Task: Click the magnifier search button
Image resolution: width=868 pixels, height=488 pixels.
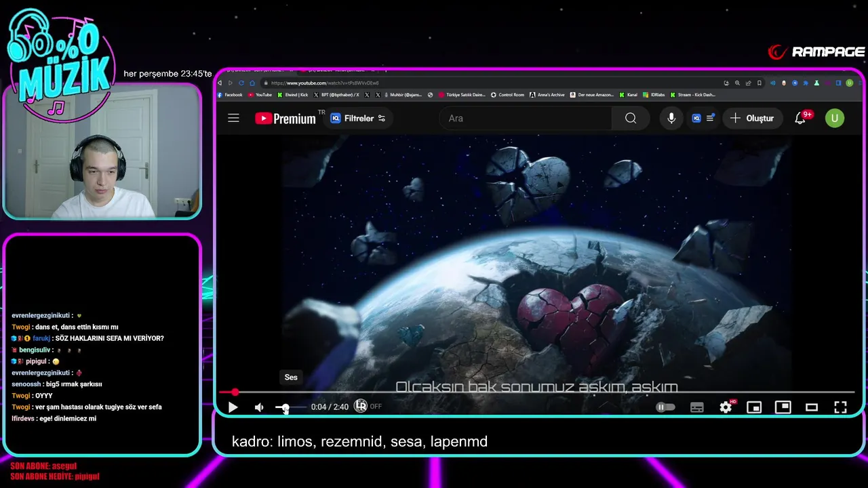Action: [x=631, y=118]
